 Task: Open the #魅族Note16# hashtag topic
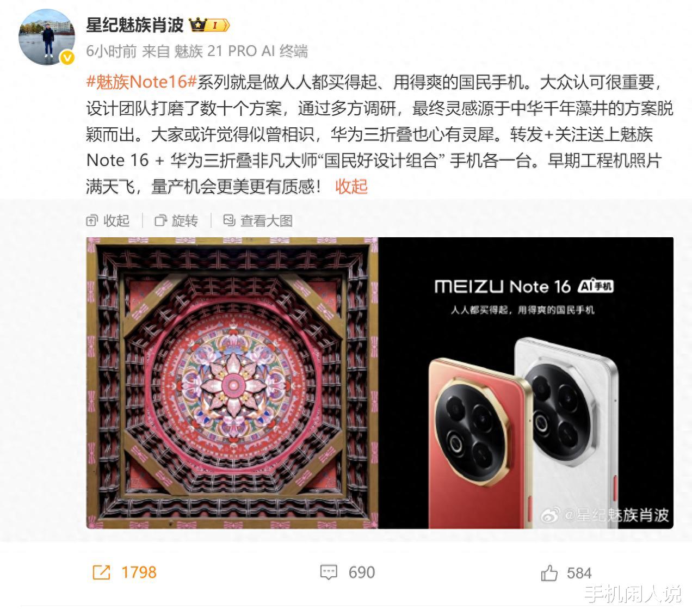[141, 82]
